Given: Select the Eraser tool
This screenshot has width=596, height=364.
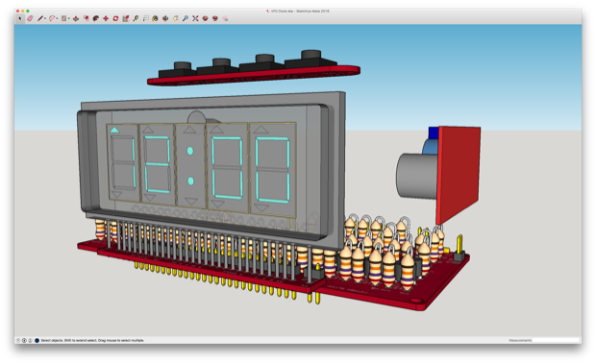Looking at the screenshot, I should pyautogui.click(x=30, y=18).
